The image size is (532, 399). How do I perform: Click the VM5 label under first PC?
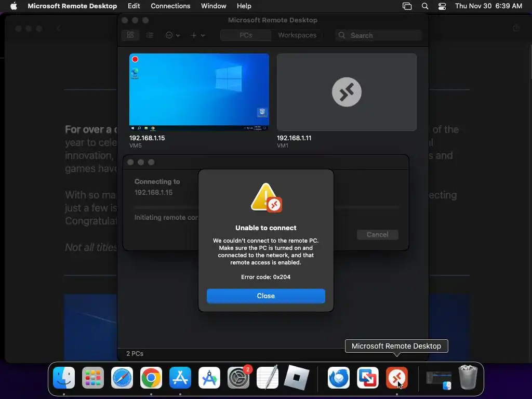[136, 145]
